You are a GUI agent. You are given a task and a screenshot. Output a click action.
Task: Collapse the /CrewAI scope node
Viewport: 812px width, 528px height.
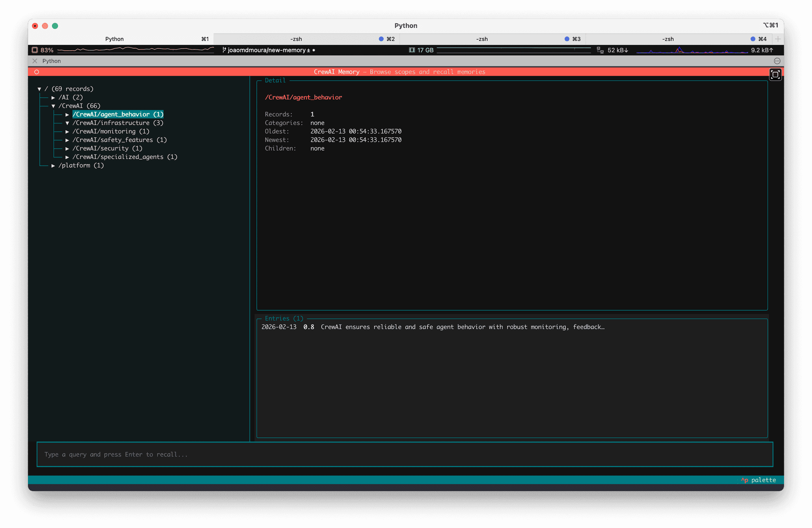point(53,106)
